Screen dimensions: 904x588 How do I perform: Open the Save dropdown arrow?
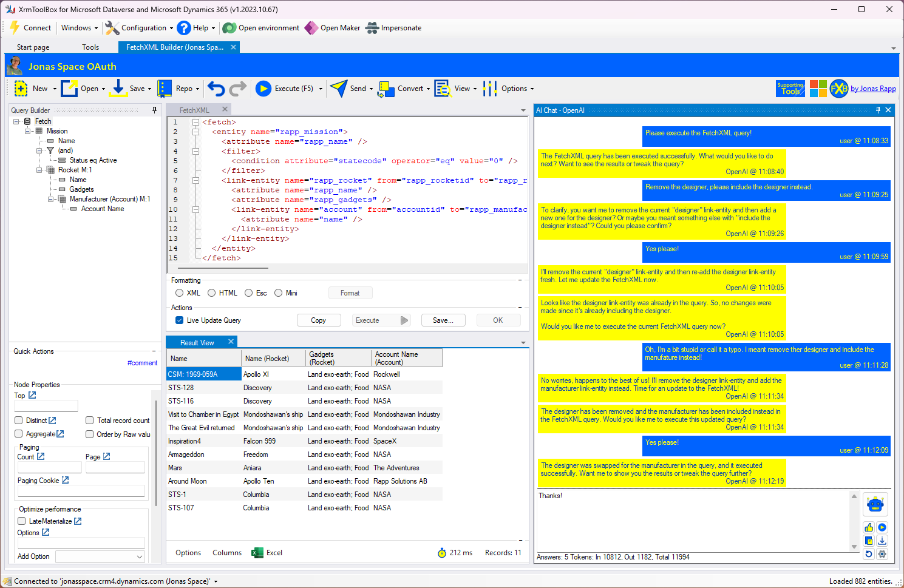[x=149, y=89]
